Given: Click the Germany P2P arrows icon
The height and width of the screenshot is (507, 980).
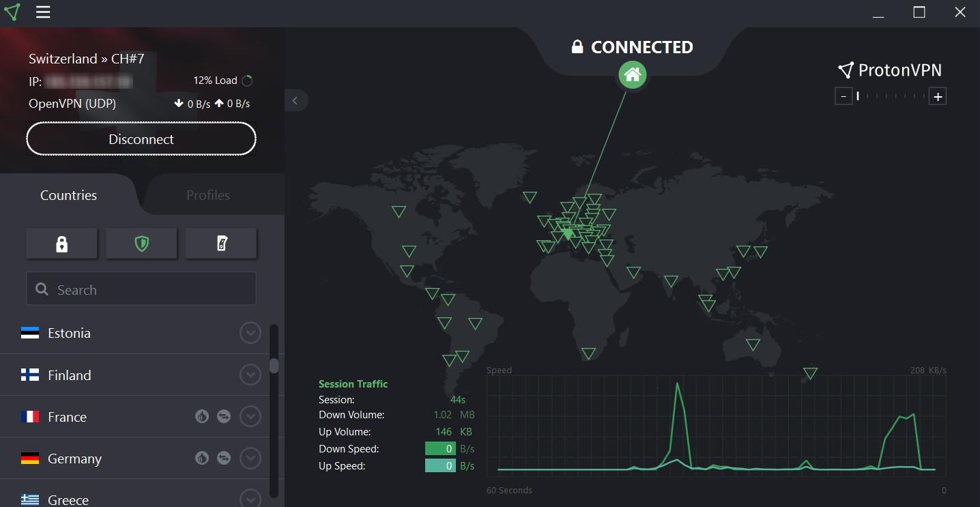Looking at the screenshot, I should click(x=224, y=458).
